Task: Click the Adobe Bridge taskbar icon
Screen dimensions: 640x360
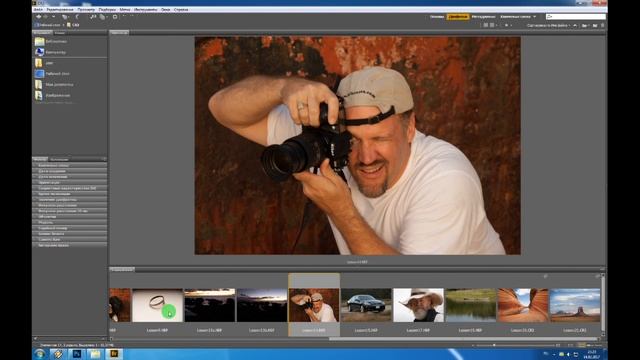Action: (114, 354)
